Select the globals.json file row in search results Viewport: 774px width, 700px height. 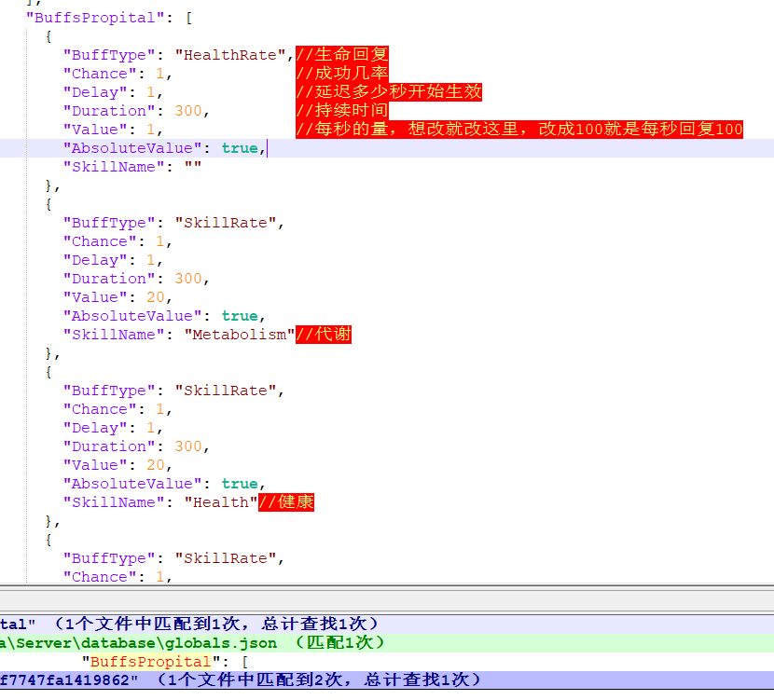click(387, 643)
